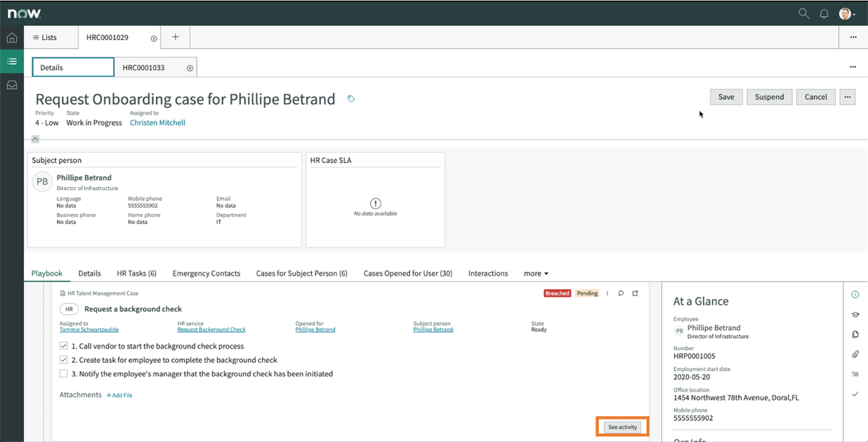Image resolution: width=868 pixels, height=442 pixels.
Task: Click the Breached status badge
Action: click(x=558, y=293)
